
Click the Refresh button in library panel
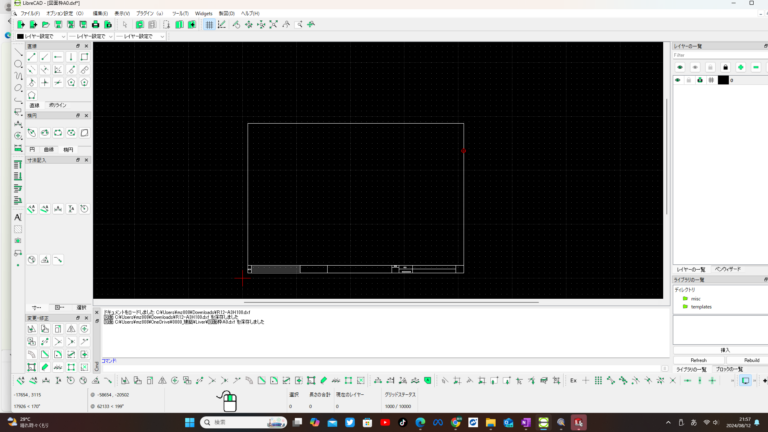698,360
